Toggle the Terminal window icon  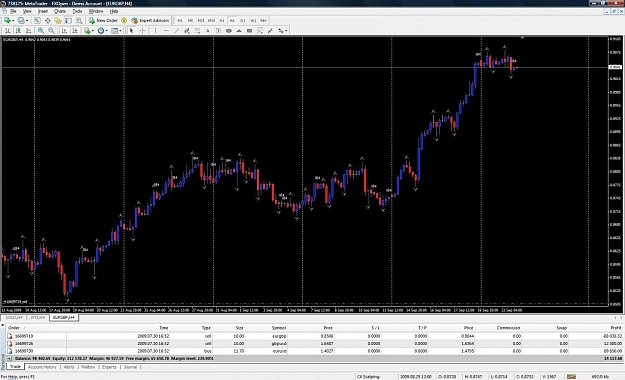pos(68,20)
